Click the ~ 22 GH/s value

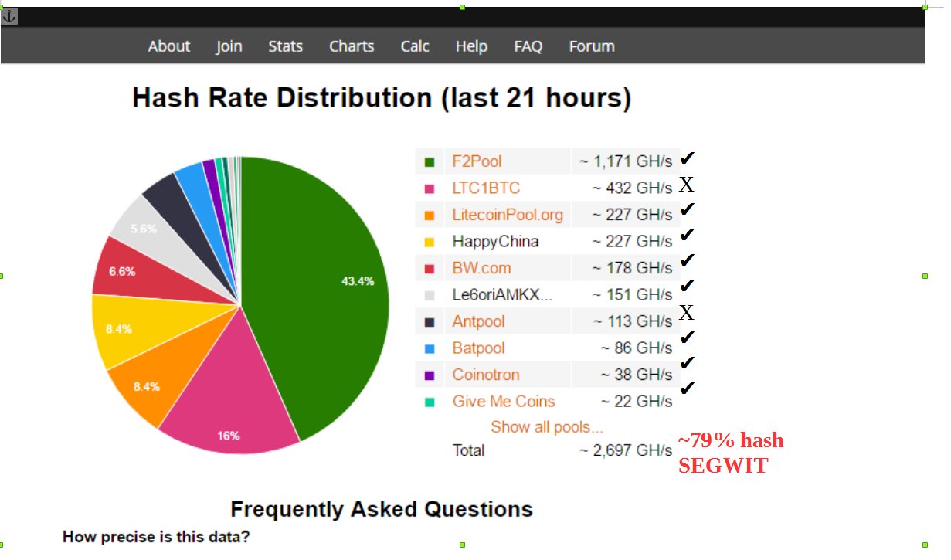tap(637, 402)
